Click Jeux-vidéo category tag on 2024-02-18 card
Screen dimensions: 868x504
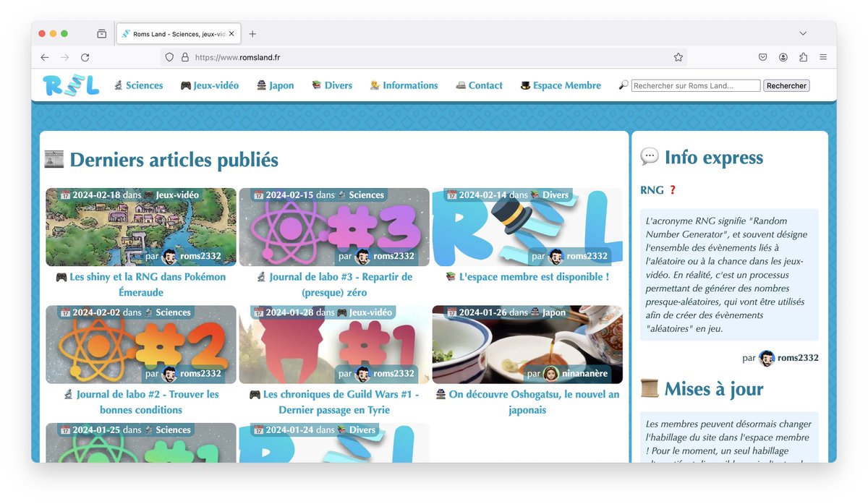pos(171,195)
